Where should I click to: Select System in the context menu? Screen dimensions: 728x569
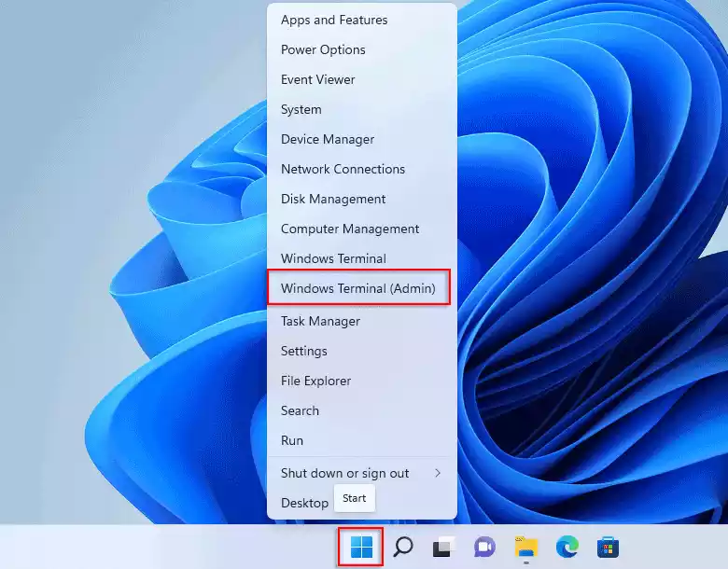[301, 109]
